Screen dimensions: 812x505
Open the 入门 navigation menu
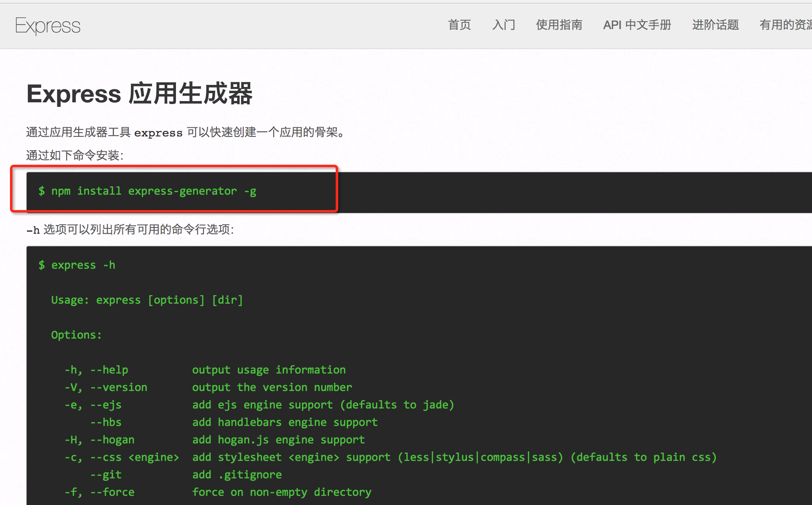pyautogui.click(x=503, y=25)
